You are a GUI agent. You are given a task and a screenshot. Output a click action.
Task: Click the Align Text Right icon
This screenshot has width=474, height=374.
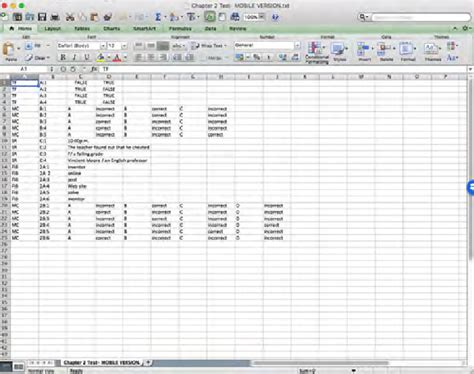[163, 57]
